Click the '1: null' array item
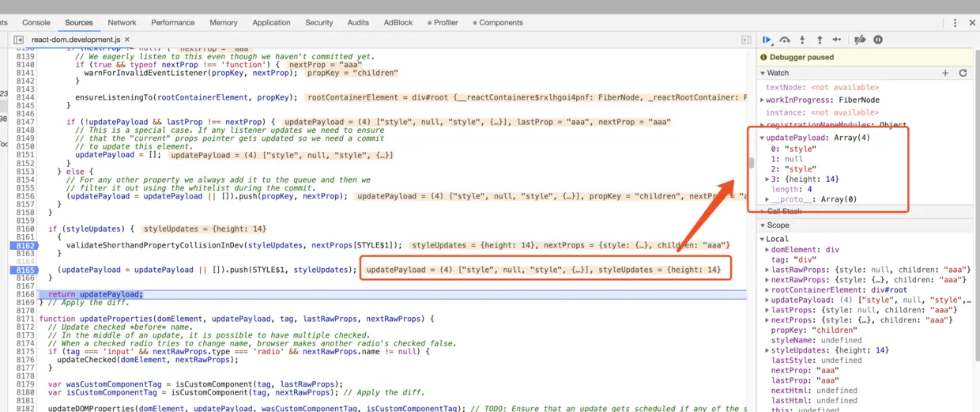 pyautogui.click(x=787, y=158)
